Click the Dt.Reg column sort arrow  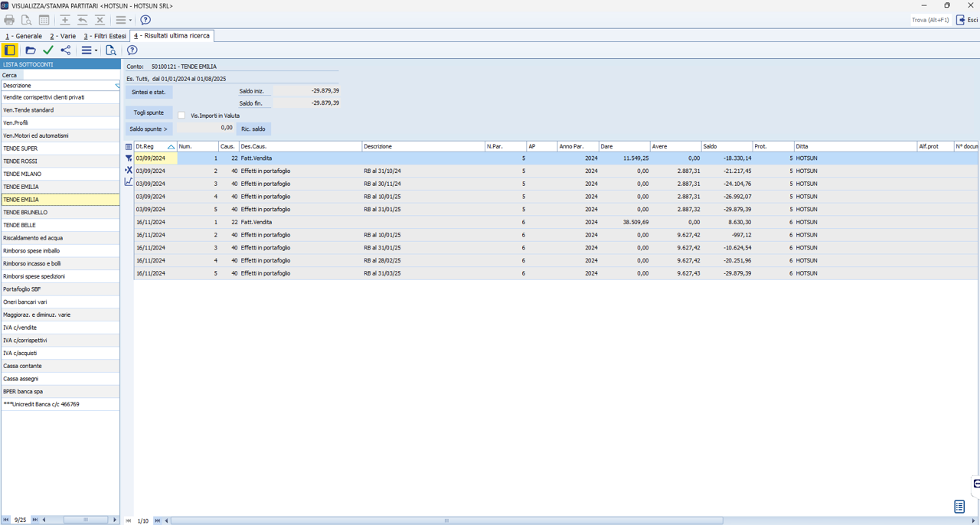point(171,146)
